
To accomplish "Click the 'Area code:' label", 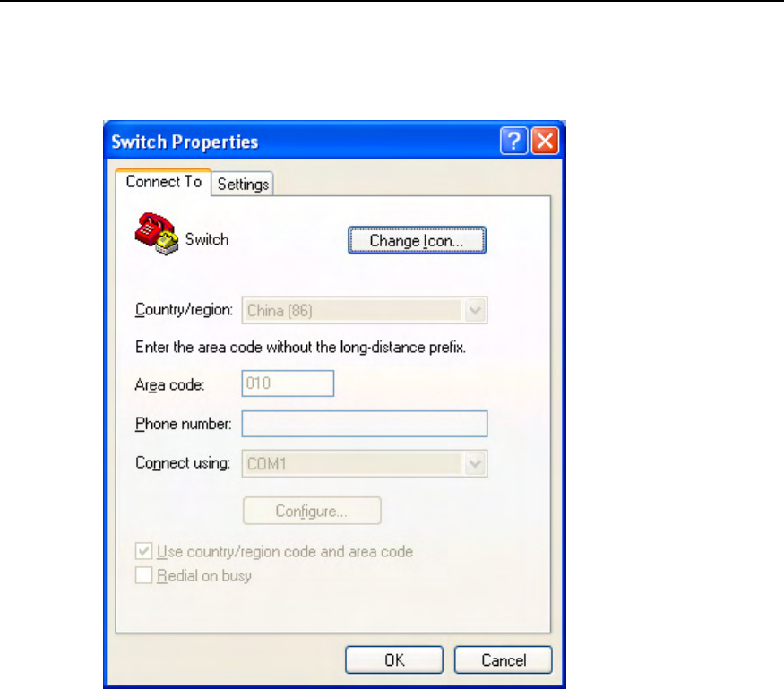I will pyautogui.click(x=169, y=385).
